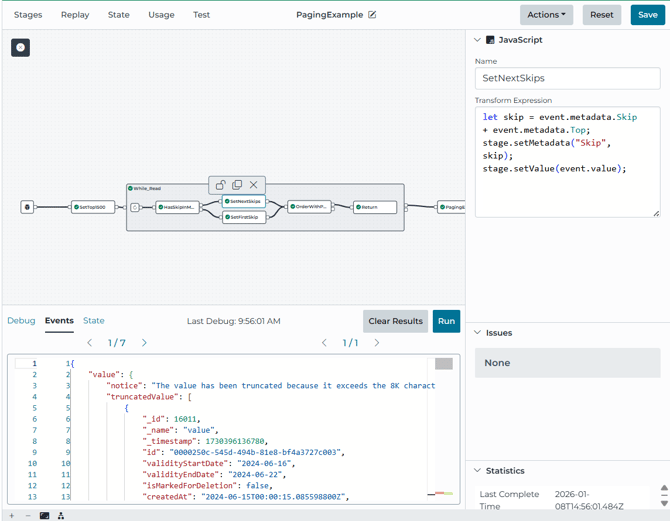Click the edit pencil beside PagingExample
The height and width of the screenshot is (521, 670).
click(373, 15)
